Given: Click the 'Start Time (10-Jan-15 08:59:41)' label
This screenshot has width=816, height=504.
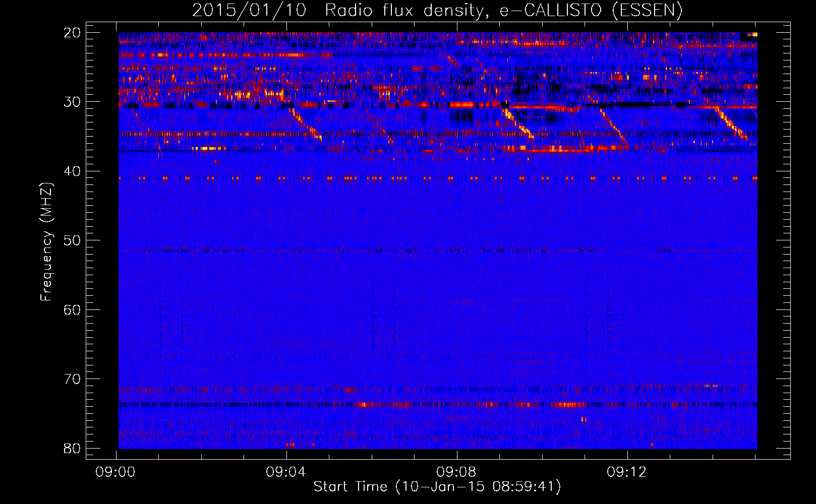Looking at the screenshot, I should tap(437, 487).
